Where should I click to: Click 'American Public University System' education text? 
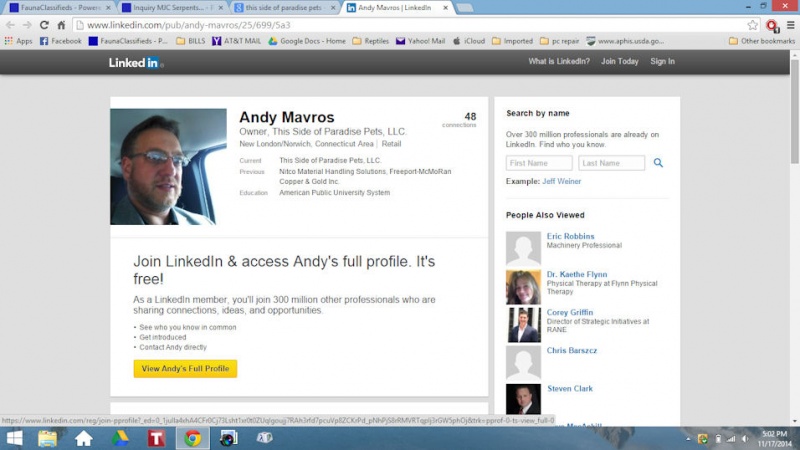[x=334, y=192]
